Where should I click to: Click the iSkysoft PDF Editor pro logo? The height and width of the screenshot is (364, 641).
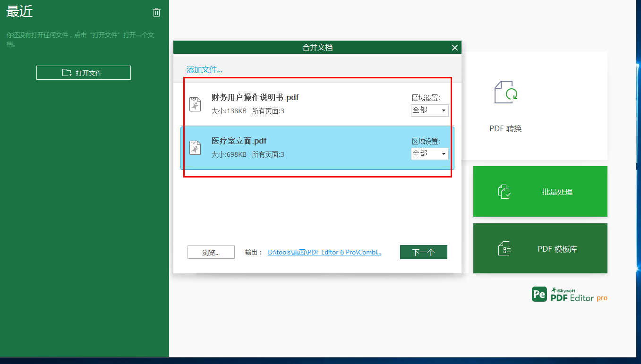click(x=569, y=294)
